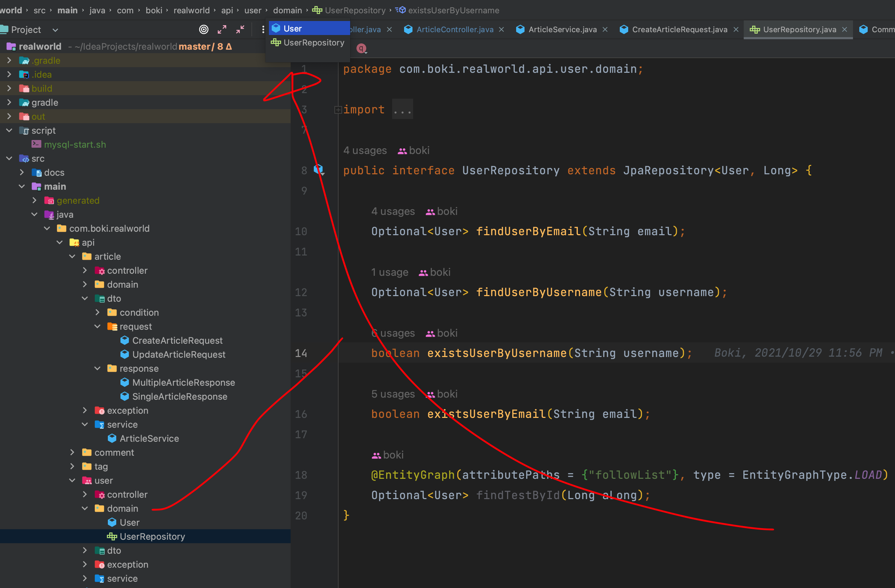Open the Project view dropdown
Screen dimensions: 895x588
point(55,30)
